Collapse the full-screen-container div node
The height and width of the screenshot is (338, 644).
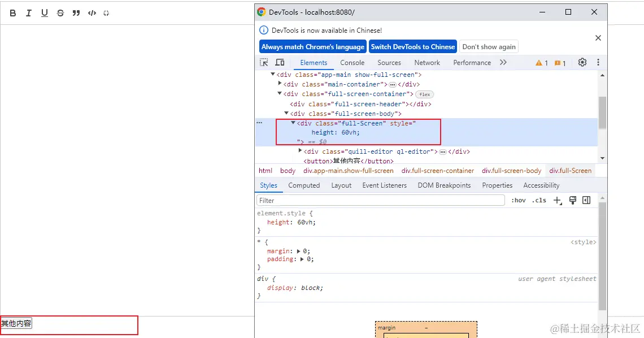[280, 93]
